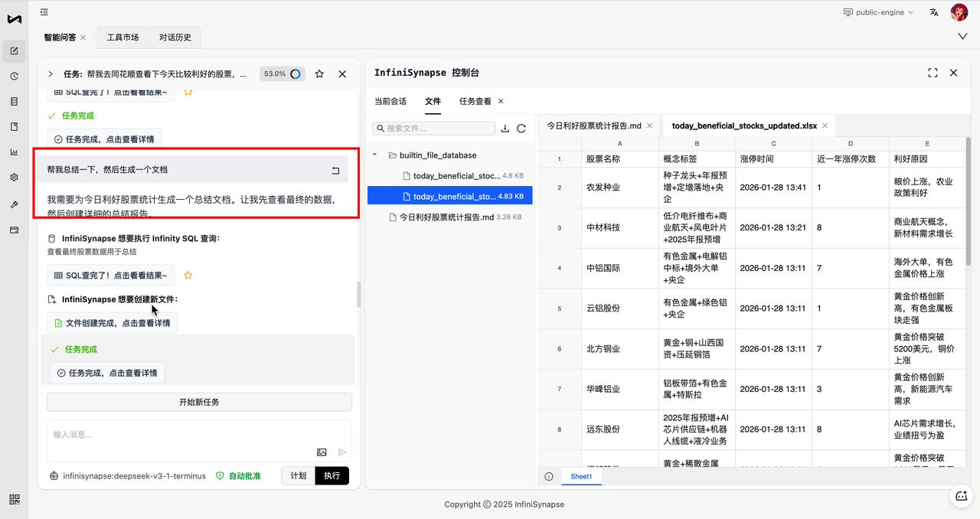Select the 4.83 KB today_beneficial_sto file
This screenshot has height=519, width=980.
(450, 196)
